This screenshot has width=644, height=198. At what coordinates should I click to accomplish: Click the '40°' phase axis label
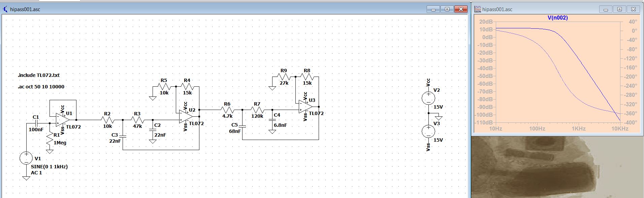[x=633, y=22]
